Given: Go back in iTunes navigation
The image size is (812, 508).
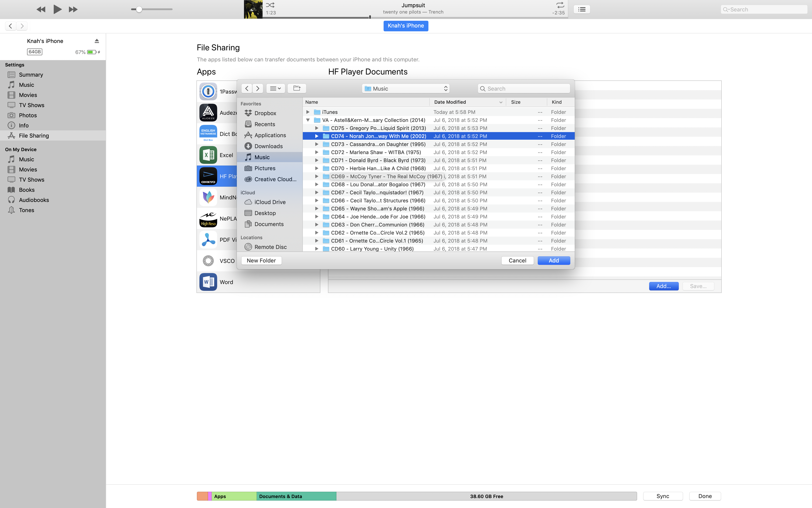Looking at the screenshot, I should pos(10,26).
